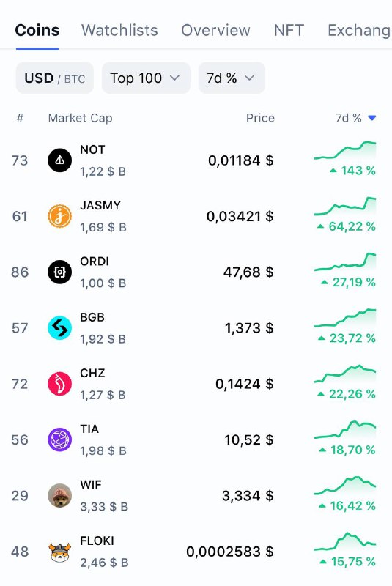Sort by the # rank column header
This screenshot has width=392, height=586.
[x=21, y=118]
